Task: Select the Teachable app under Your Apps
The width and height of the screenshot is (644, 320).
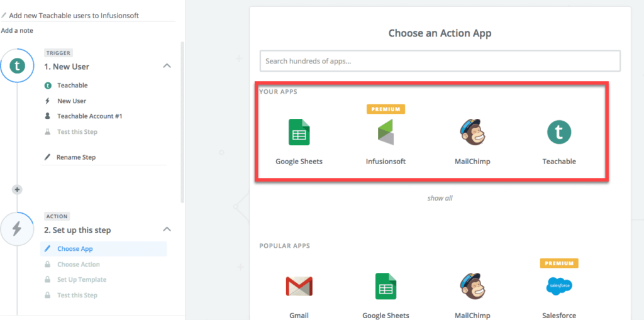Action: (x=559, y=132)
